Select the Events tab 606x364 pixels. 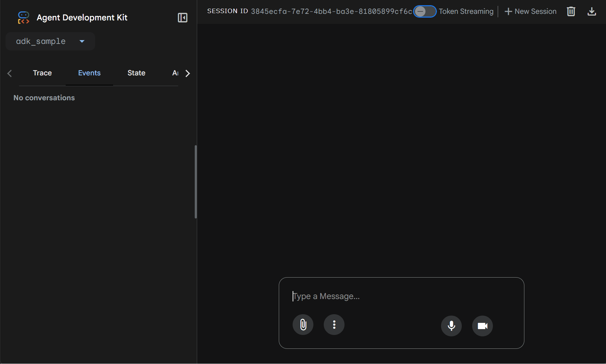coord(89,73)
